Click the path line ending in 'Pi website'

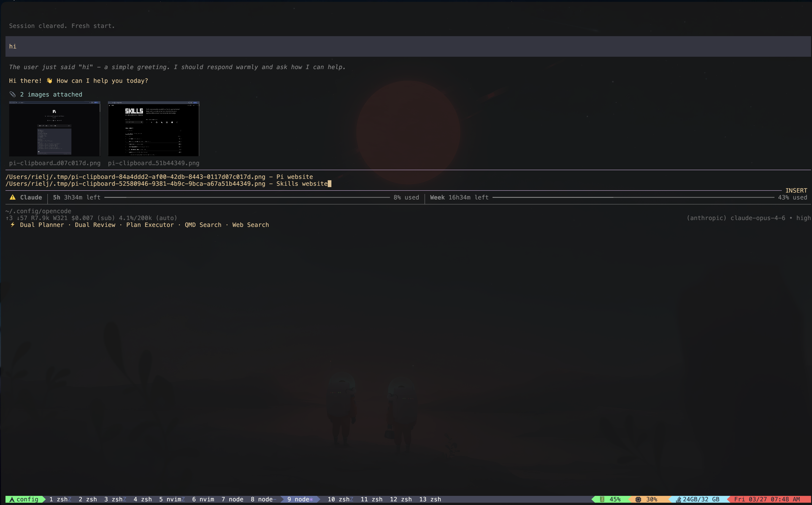point(159,177)
